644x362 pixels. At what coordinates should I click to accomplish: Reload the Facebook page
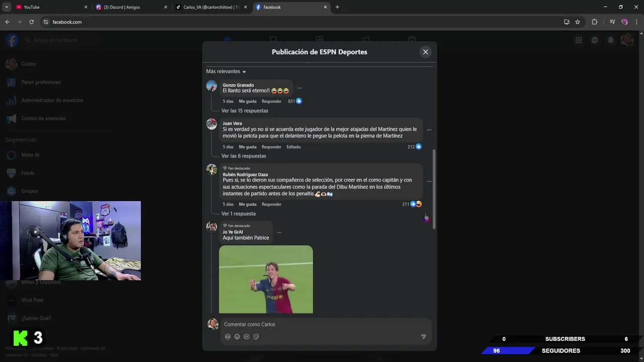(31, 22)
